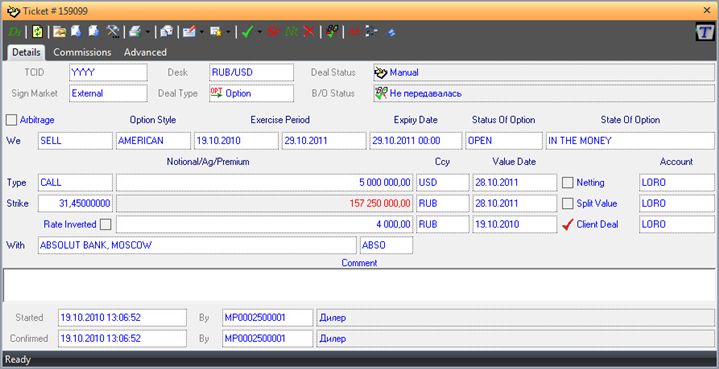This screenshot has width=719, height=369.
Task: Tick the Rate Inverted checkbox
Action: (105, 225)
